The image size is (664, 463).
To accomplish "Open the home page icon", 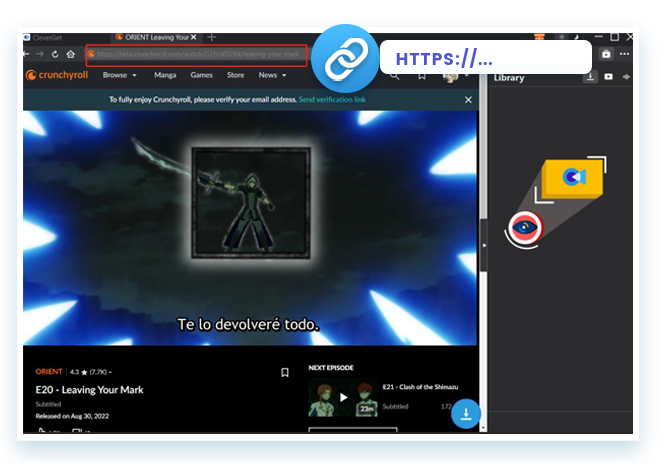I will [x=71, y=54].
